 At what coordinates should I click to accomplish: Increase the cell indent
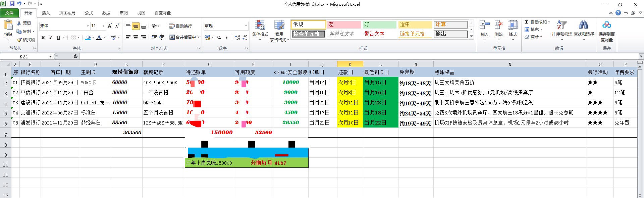(x=162, y=37)
